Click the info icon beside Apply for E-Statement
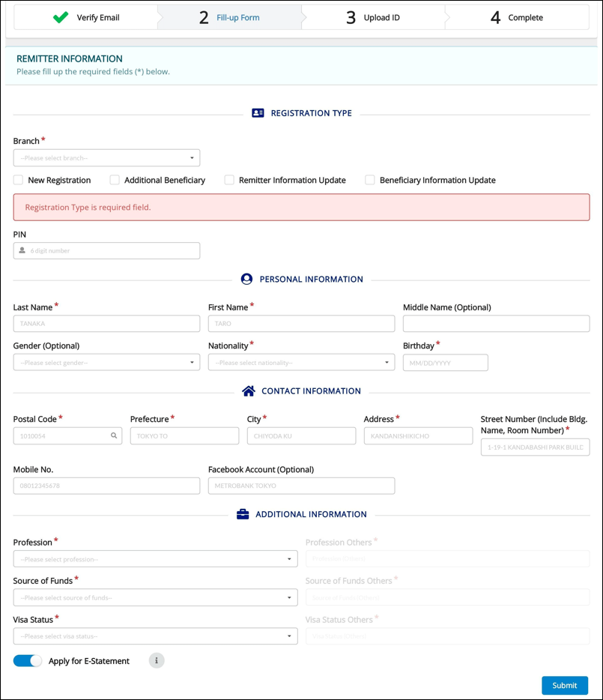The width and height of the screenshot is (603, 700). pos(156,660)
